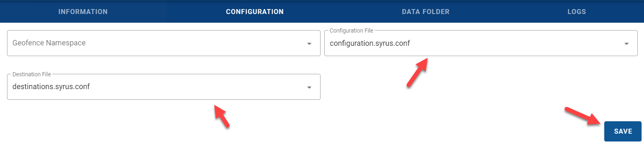Expand the Destination File dropdown arrow
644x165 pixels.
coord(309,87)
